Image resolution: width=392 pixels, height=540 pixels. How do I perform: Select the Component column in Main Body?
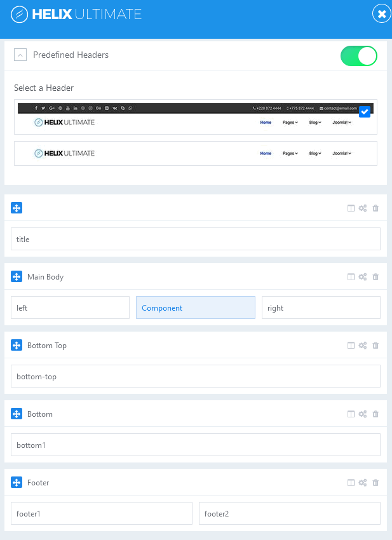pyautogui.click(x=195, y=307)
